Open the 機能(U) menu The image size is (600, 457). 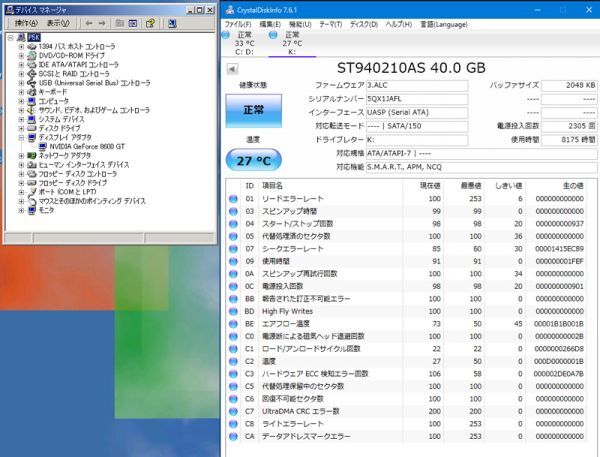tap(300, 24)
